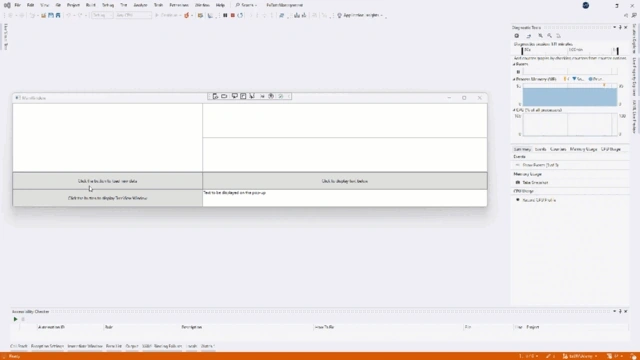The width and height of the screenshot is (640, 360).
Task: Collapse the CPU graph section
Action: pyautogui.click(x=514, y=110)
